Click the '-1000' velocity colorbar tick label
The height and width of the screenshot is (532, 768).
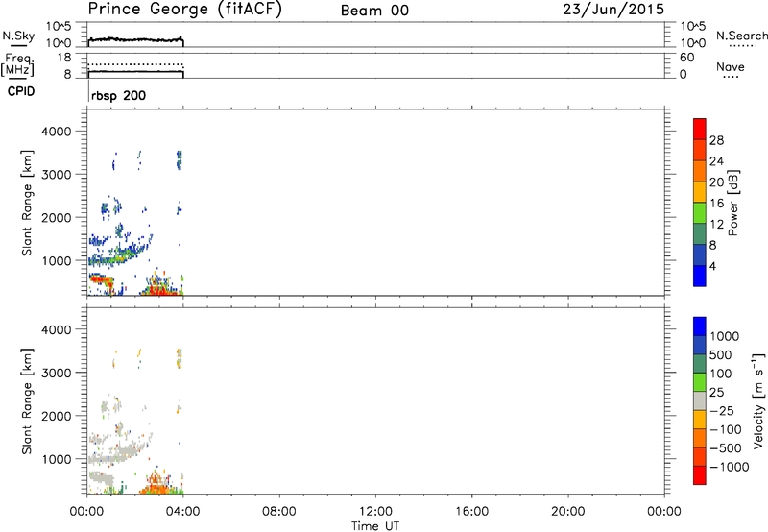(729, 467)
